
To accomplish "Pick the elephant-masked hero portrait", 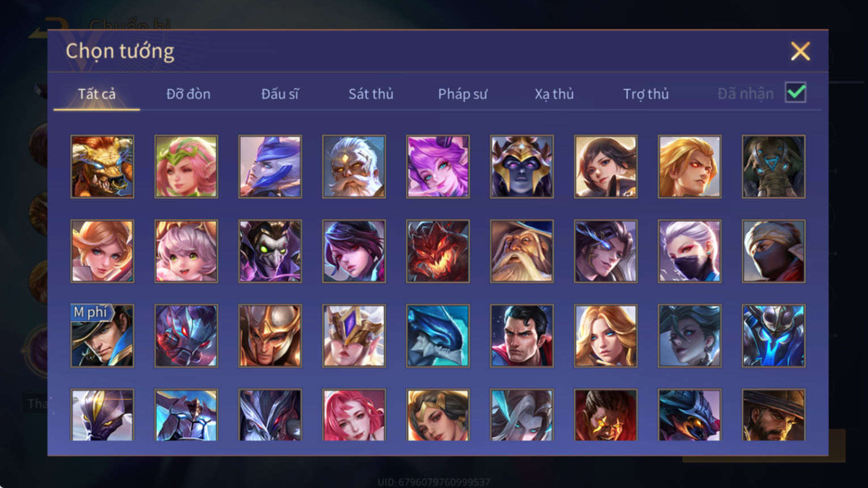I will (773, 166).
